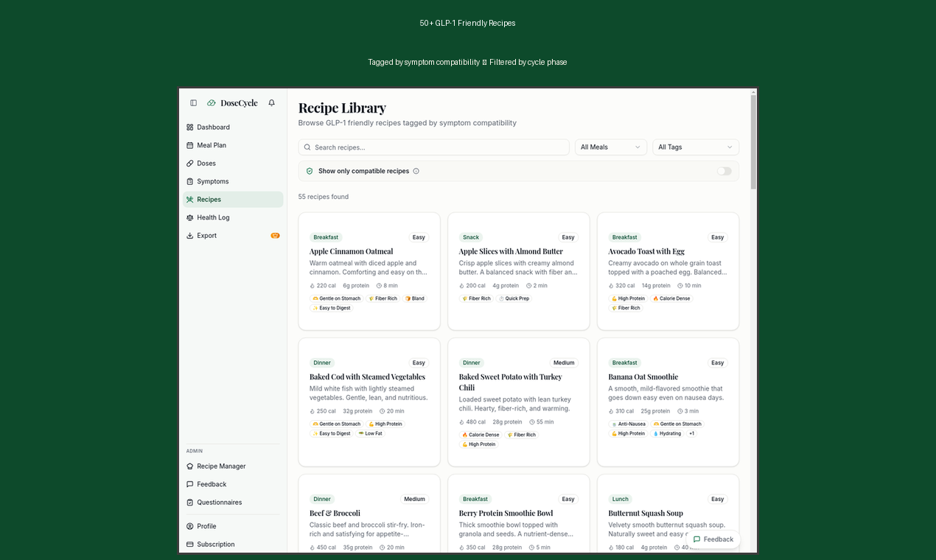936x560 pixels.
Task: Open notifications bell icon
Action: [x=271, y=103]
